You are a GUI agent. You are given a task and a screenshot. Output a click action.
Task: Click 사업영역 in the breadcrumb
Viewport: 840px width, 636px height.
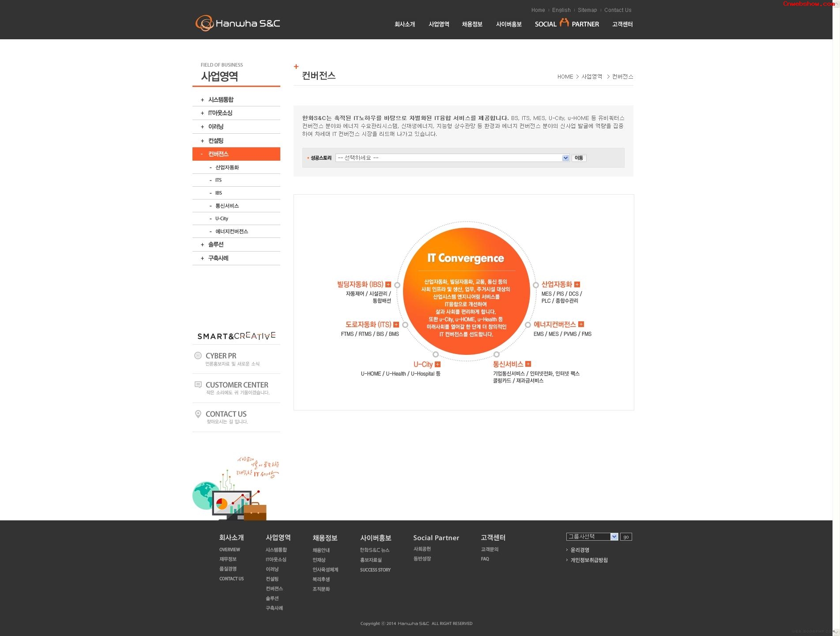(592, 77)
